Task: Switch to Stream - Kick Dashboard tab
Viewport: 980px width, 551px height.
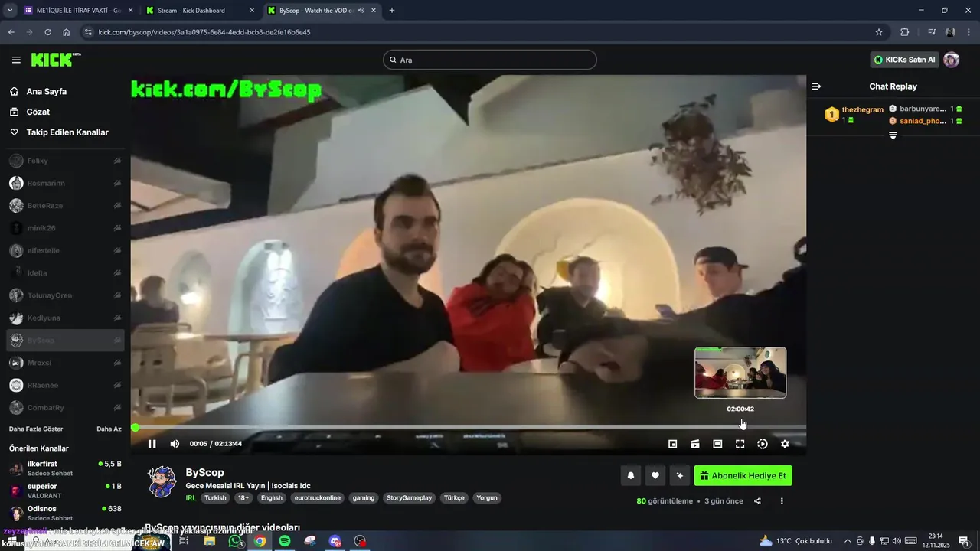Action: coord(201,11)
